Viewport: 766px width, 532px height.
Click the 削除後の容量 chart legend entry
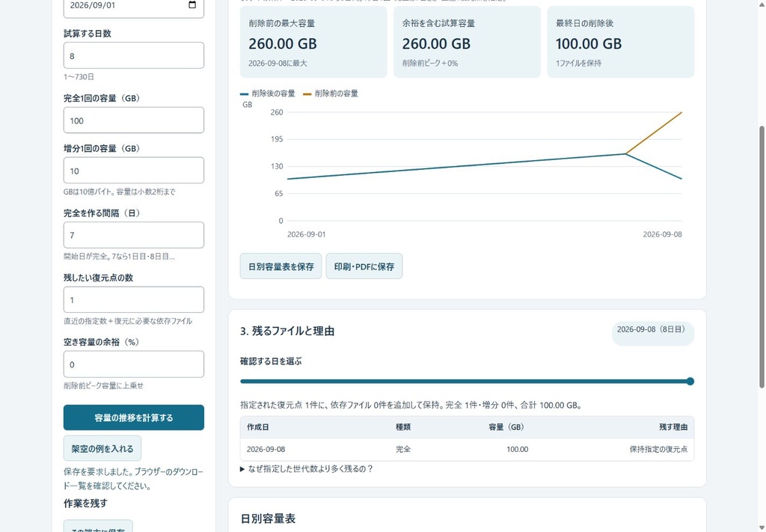click(268, 94)
